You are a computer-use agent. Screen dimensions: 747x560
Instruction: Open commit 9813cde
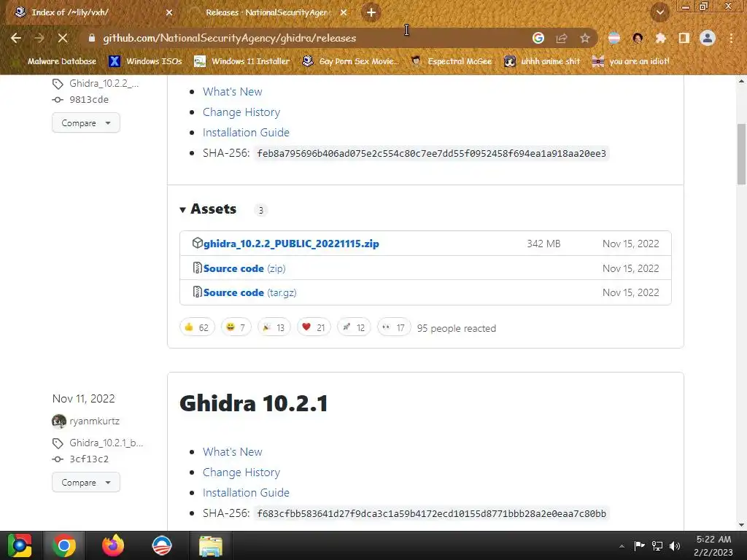[x=88, y=99]
